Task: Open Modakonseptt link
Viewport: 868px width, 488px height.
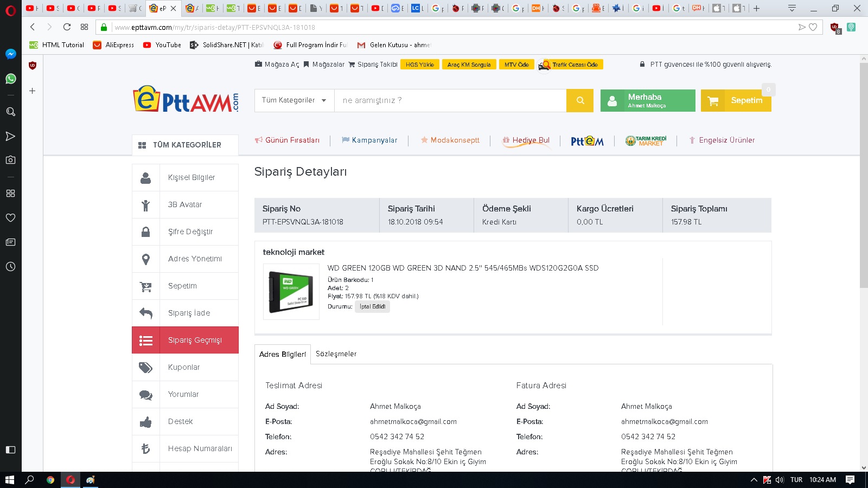Action: tap(450, 140)
